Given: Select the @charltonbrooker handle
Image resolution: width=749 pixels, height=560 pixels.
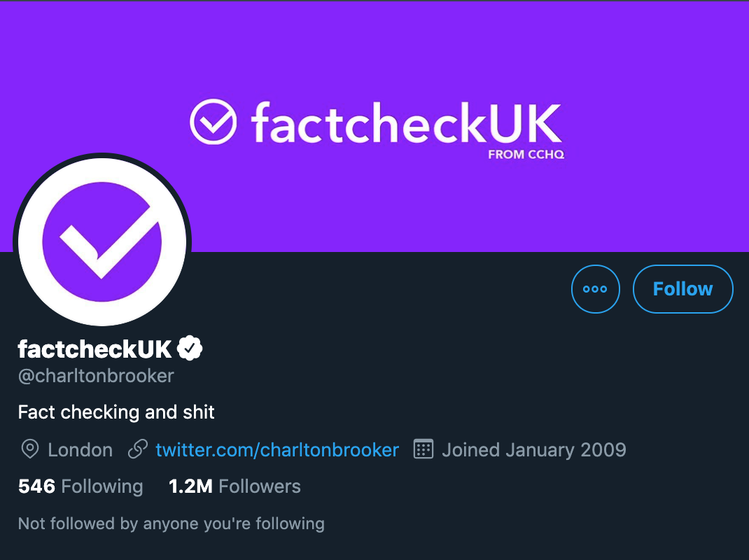Looking at the screenshot, I should [96, 376].
